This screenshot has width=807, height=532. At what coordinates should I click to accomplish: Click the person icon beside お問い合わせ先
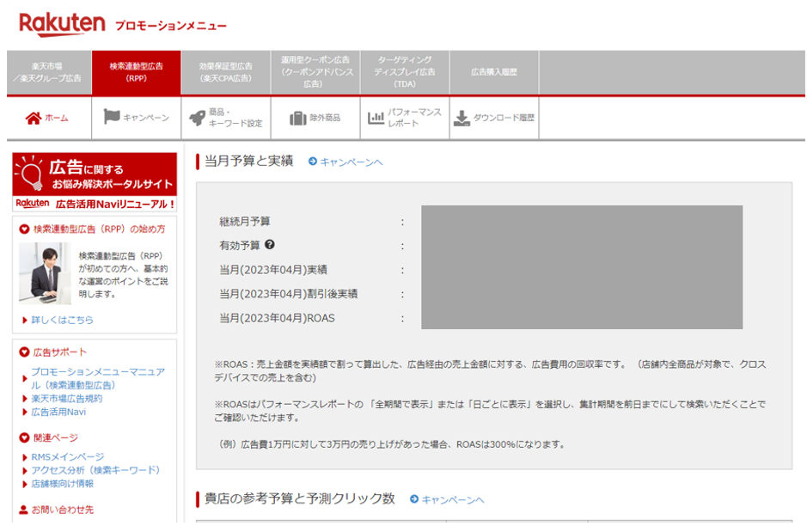tap(24, 510)
